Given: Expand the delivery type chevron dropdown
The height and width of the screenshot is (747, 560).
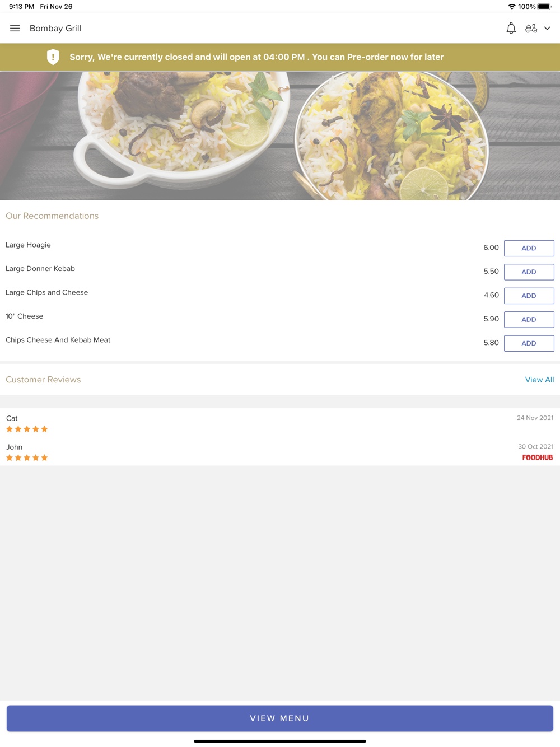Looking at the screenshot, I should pos(547,29).
